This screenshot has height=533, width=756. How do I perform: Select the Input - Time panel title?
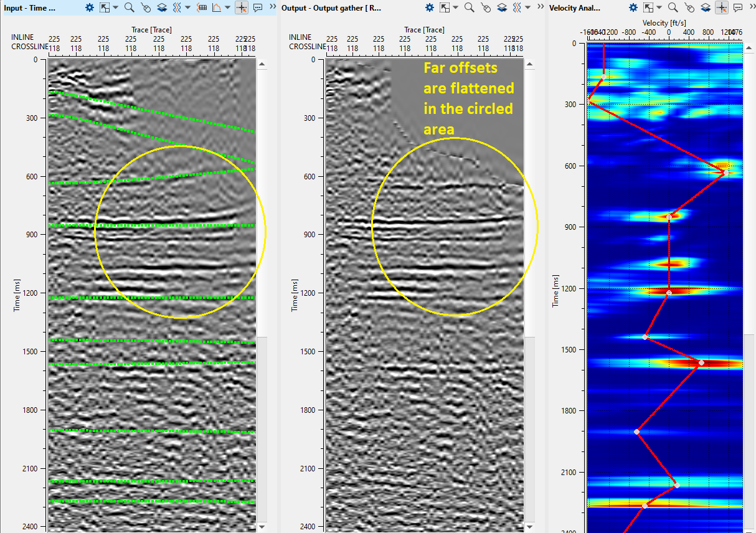pos(30,8)
